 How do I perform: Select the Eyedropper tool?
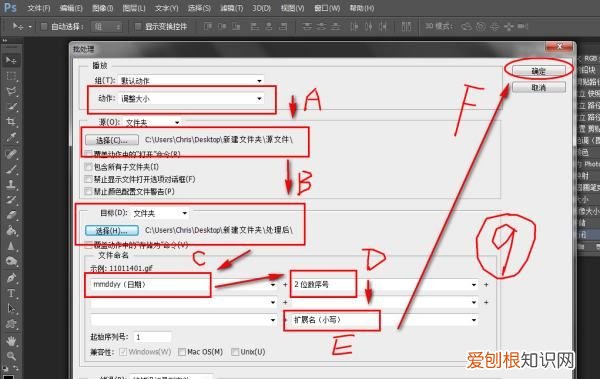point(11,137)
